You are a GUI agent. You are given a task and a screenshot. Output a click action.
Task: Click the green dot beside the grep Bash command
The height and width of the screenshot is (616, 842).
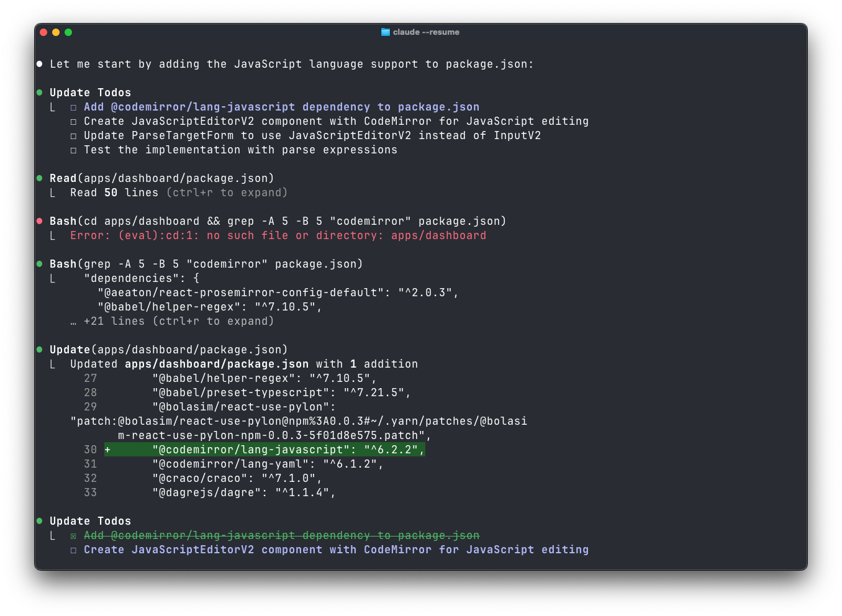point(38,263)
